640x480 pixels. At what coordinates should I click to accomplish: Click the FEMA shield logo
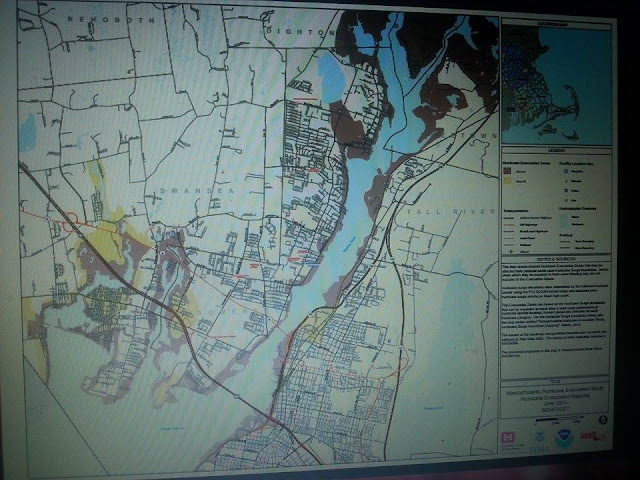540,436
